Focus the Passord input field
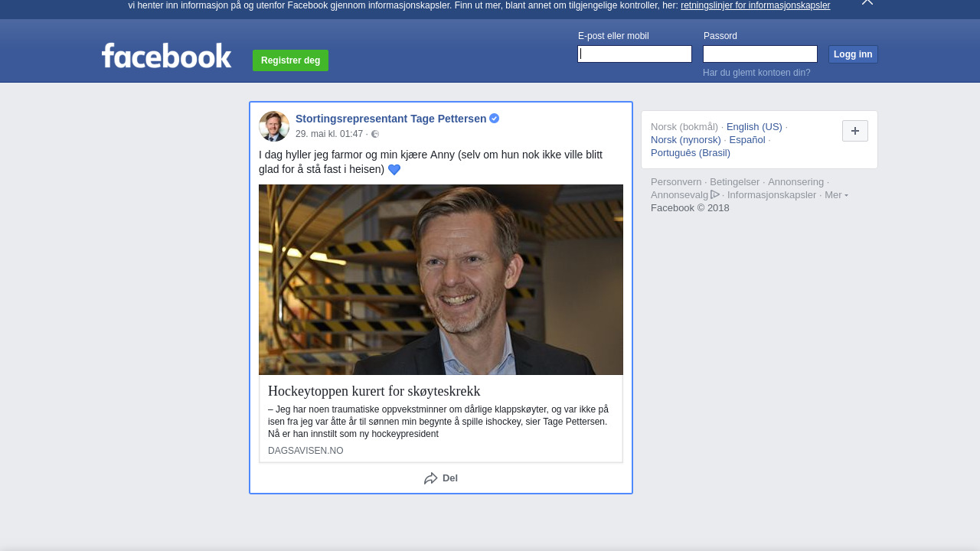Viewport: 980px width, 551px height. 759,54
